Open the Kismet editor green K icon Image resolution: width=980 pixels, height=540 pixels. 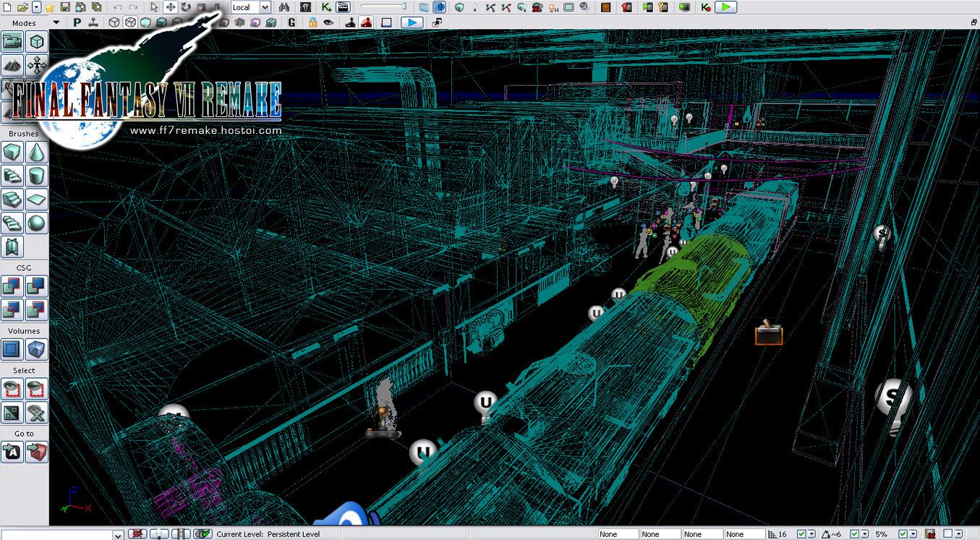(x=326, y=7)
